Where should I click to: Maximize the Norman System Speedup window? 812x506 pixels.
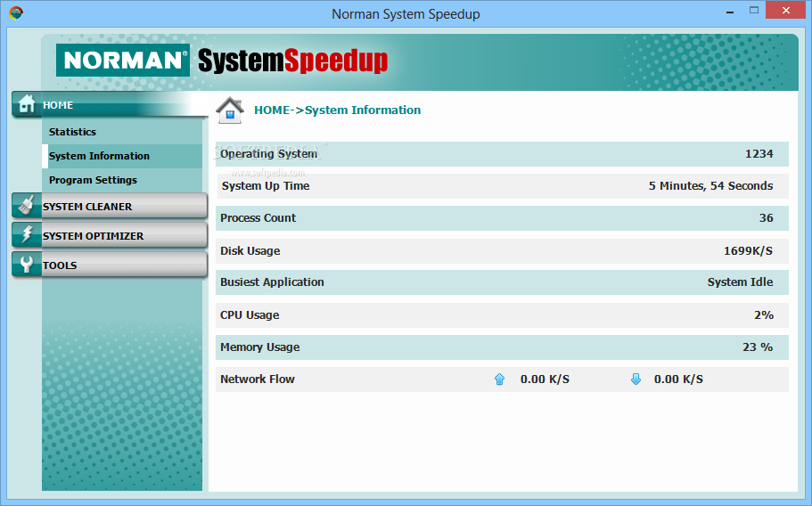pos(754,11)
